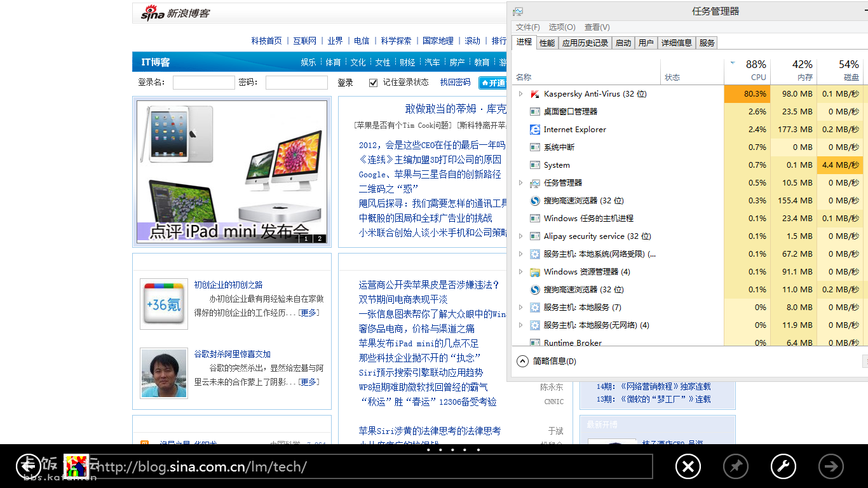The width and height of the screenshot is (868, 488).
Task: Expand 服务主机: 本地系统(网络受限) group
Action: click(x=521, y=254)
